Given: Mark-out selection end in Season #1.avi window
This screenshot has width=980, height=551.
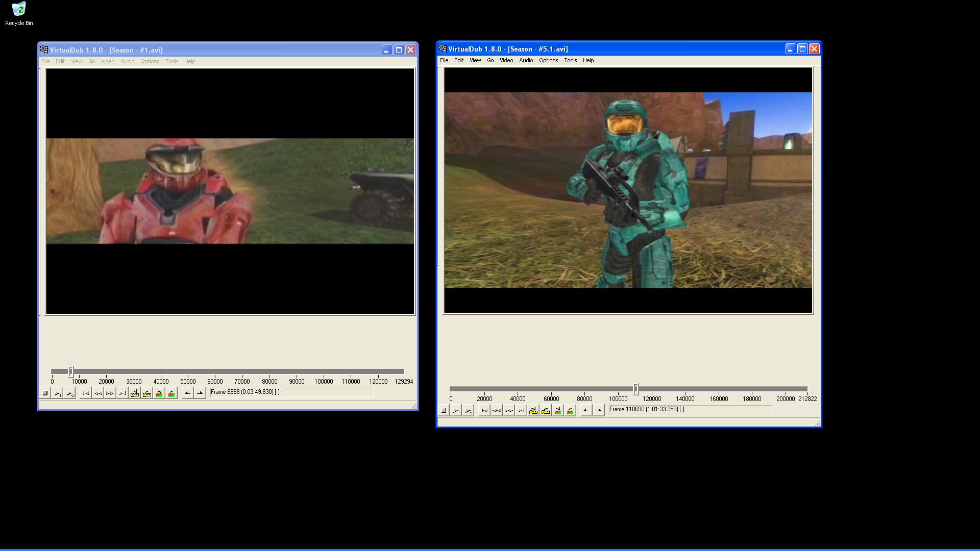Looking at the screenshot, I should click(200, 393).
